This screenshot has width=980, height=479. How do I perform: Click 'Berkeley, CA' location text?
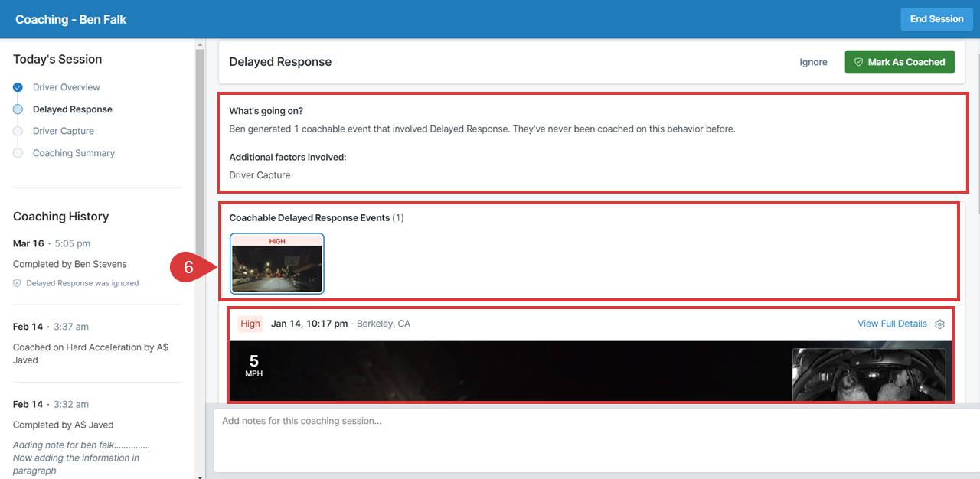[x=384, y=324]
